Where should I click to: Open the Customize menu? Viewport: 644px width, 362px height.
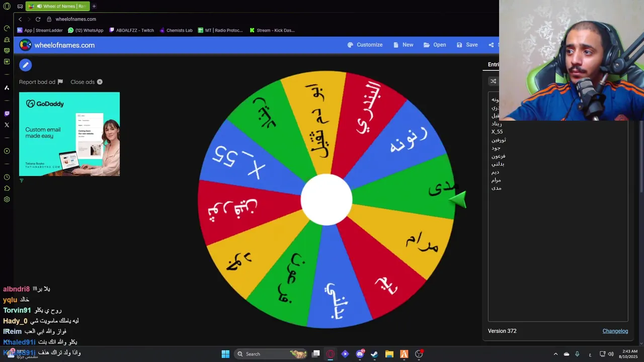tap(365, 45)
